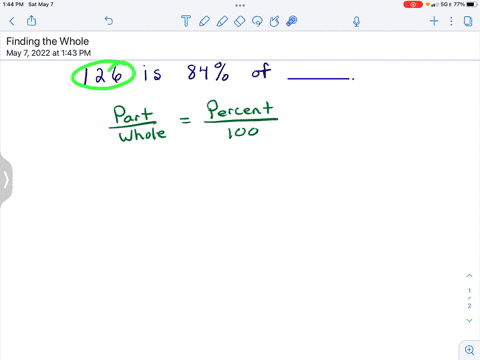Go to previous page arrow
The image size is (480, 360).
tap(469, 276)
